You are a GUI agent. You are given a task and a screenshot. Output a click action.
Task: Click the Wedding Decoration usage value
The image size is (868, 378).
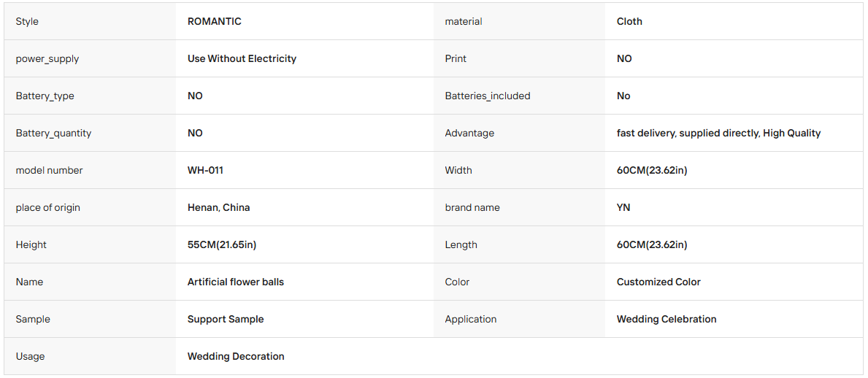pyautogui.click(x=236, y=356)
